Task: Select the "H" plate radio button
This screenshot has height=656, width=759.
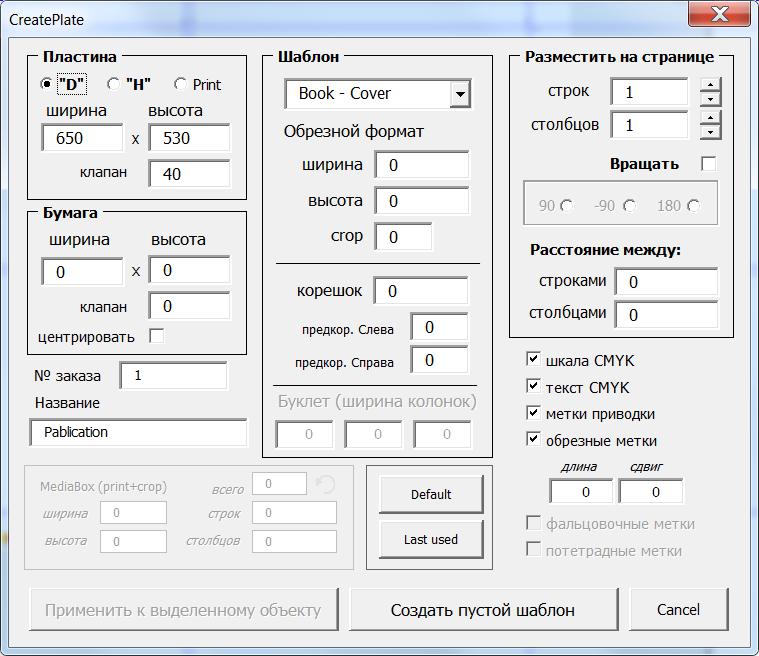Action: point(114,84)
